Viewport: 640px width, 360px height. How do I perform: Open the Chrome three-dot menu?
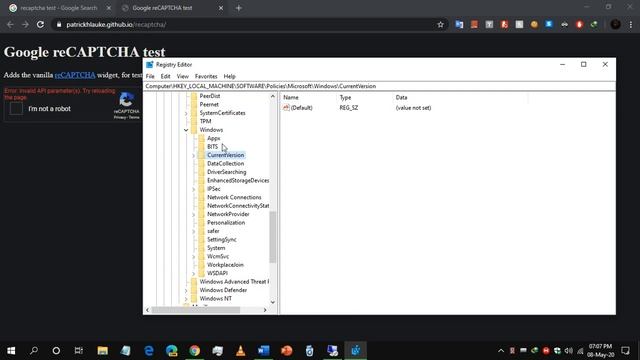pyautogui.click(x=631, y=24)
